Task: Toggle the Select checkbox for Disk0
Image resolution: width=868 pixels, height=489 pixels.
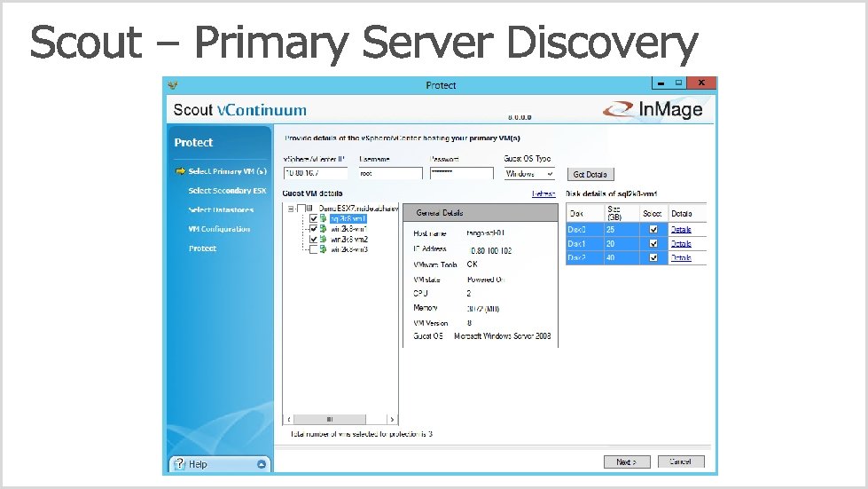Action: (653, 229)
